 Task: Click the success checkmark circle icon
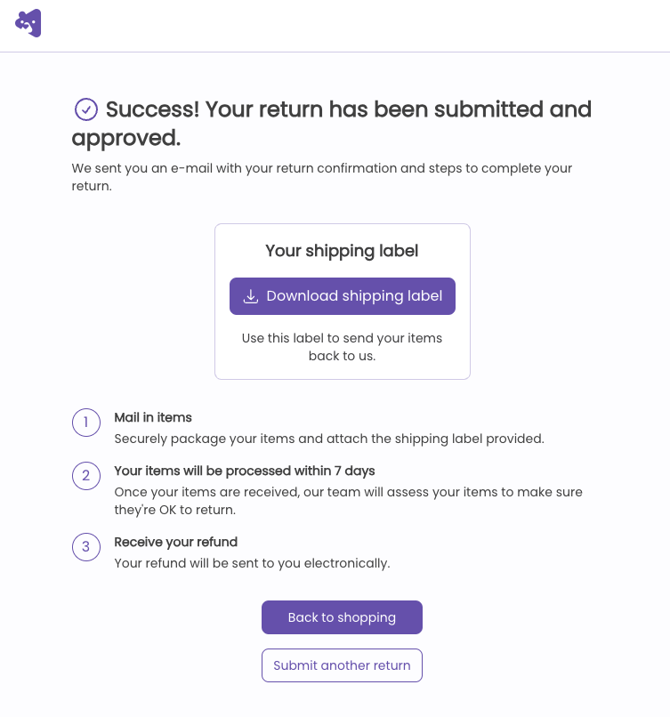pyautogui.click(x=86, y=109)
